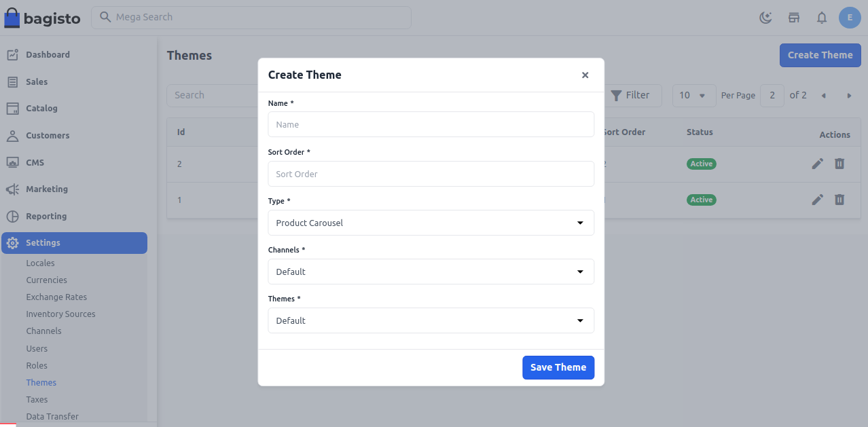This screenshot has height=427, width=868.
Task: Open the notifications bell
Action: (x=821, y=18)
